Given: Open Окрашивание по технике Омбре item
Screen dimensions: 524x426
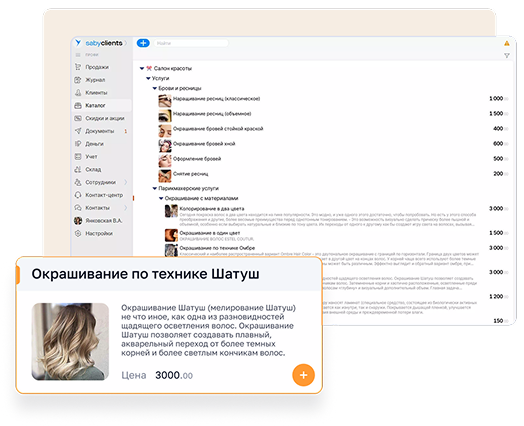Looking at the screenshot, I should (217, 248).
